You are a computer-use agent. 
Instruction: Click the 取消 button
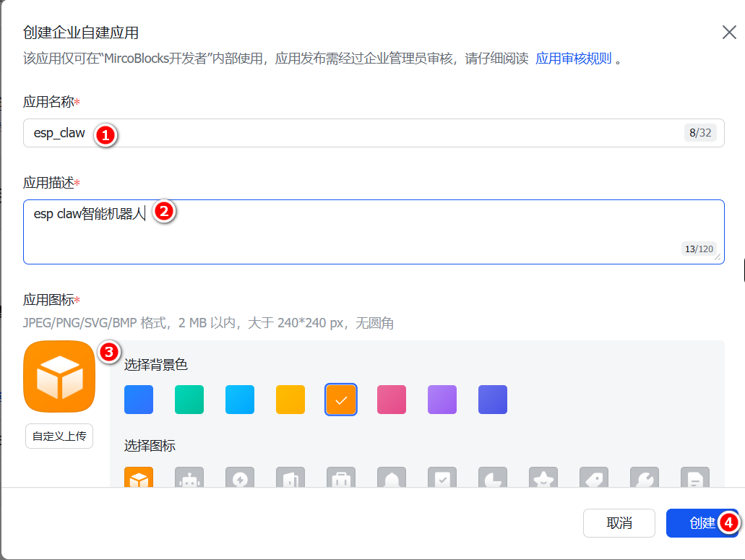pyautogui.click(x=619, y=523)
